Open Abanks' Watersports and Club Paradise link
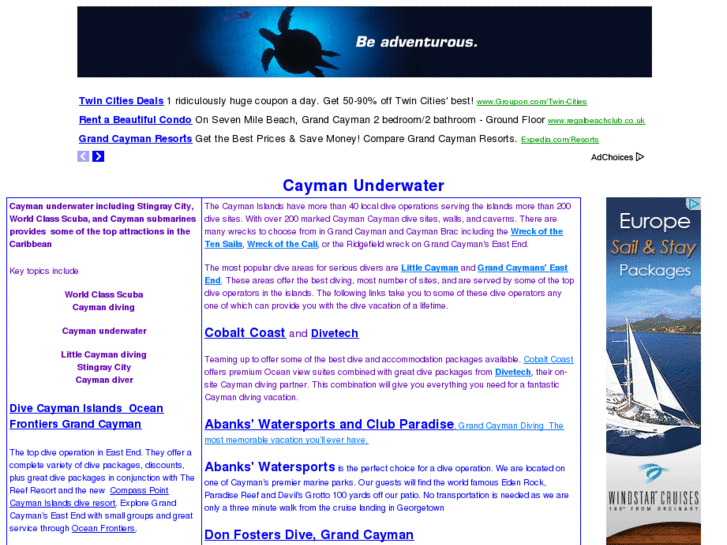The width and height of the screenshot is (727, 545). tap(329, 424)
